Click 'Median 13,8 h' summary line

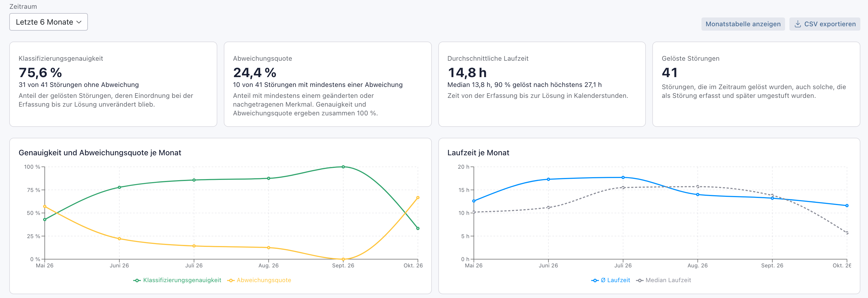[524, 85]
